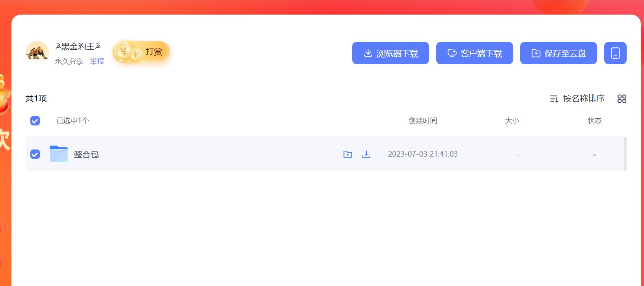The height and width of the screenshot is (286, 644).
Task: Click the 举报 report link
Action: pyautogui.click(x=97, y=62)
